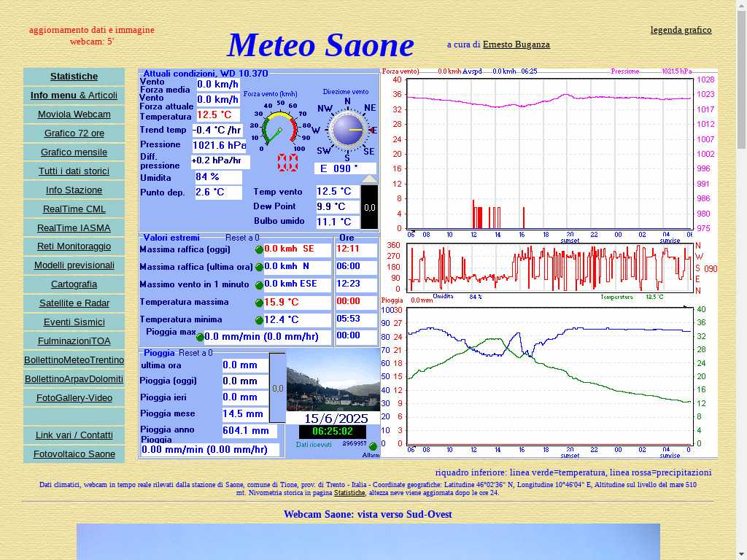
Task: Click the rain gauge bar in Pioggia panel
Action: click(277, 388)
